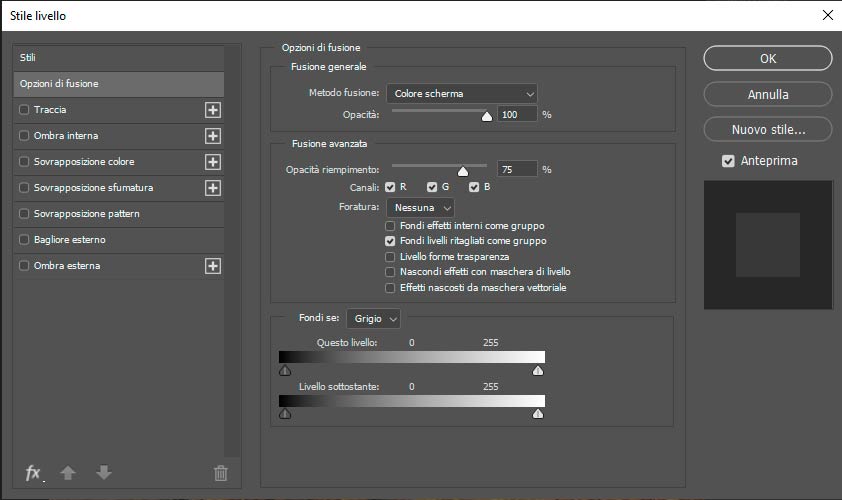Check Nascondi effetti con maschera di livello
The width and height of the screenshot is (842, 500).
(x=390, y=272)
